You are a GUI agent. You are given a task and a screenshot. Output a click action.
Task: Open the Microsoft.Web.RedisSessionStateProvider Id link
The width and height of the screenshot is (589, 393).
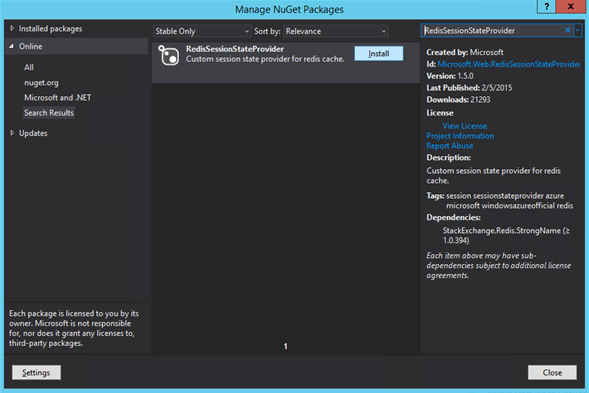click(509, 64)
